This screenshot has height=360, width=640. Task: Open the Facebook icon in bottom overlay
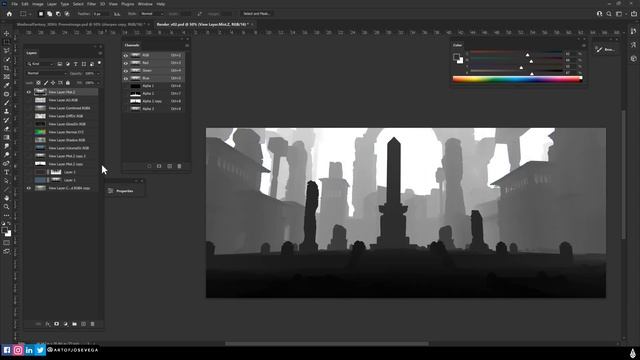coord(7,350)
